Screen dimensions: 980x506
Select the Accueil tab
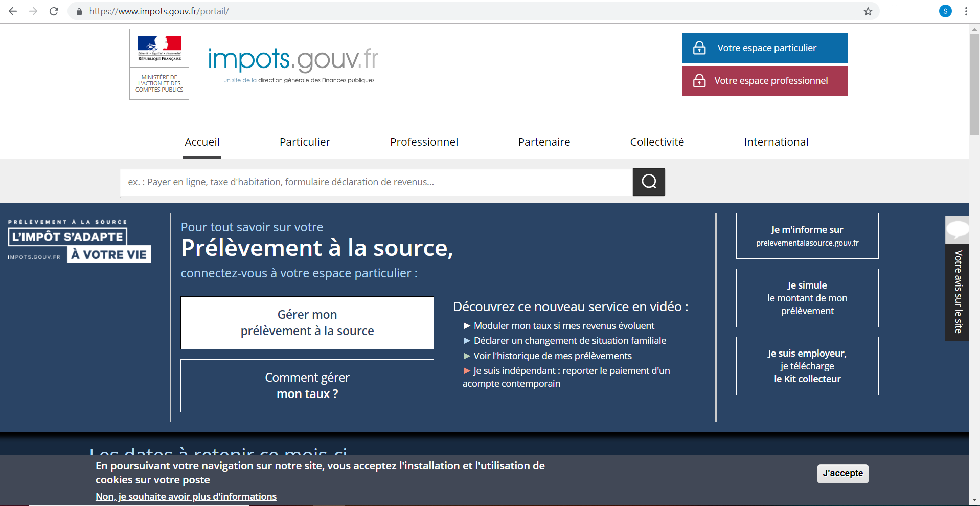point(202,142)
